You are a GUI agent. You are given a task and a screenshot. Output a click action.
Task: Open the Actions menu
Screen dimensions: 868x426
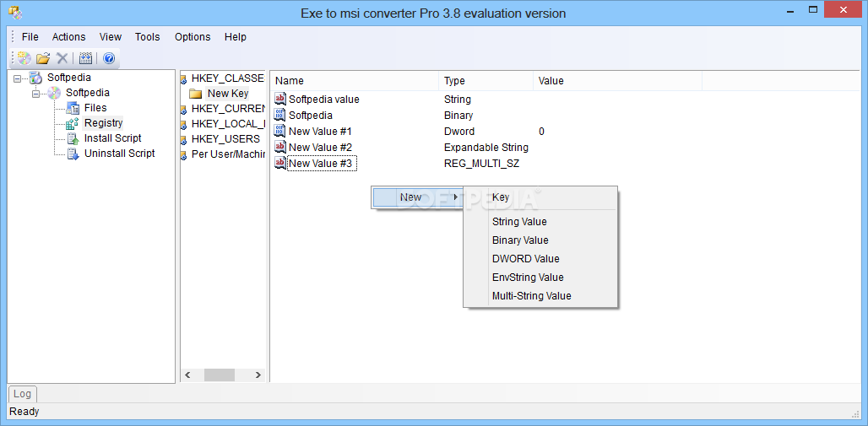pos(68,37)
